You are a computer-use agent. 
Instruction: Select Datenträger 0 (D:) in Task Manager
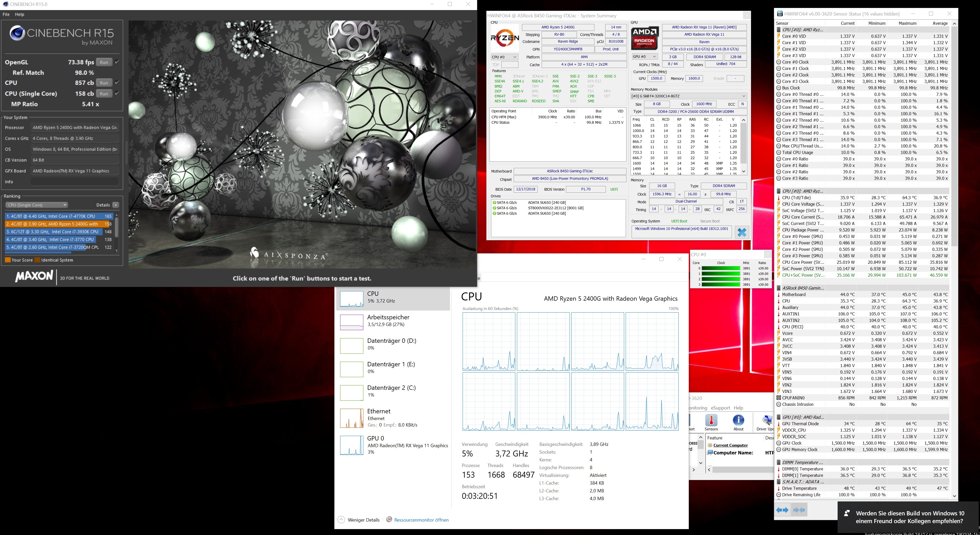(393, 346)
